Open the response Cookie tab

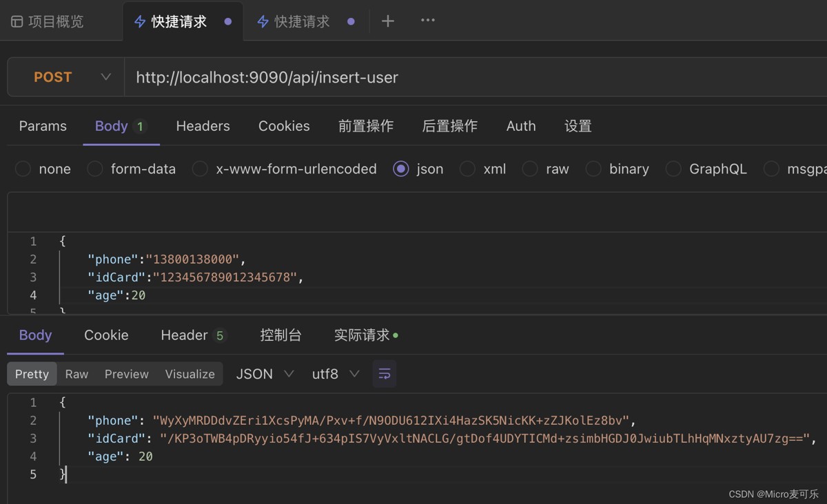coord(106,335)
